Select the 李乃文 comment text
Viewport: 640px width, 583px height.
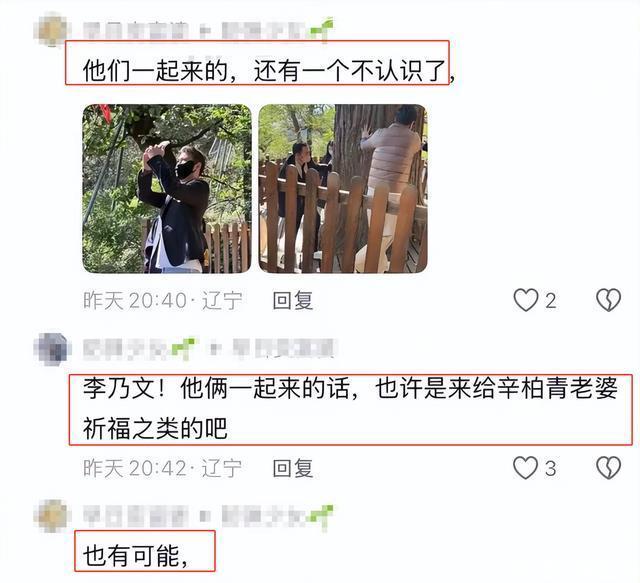(350, 408)
